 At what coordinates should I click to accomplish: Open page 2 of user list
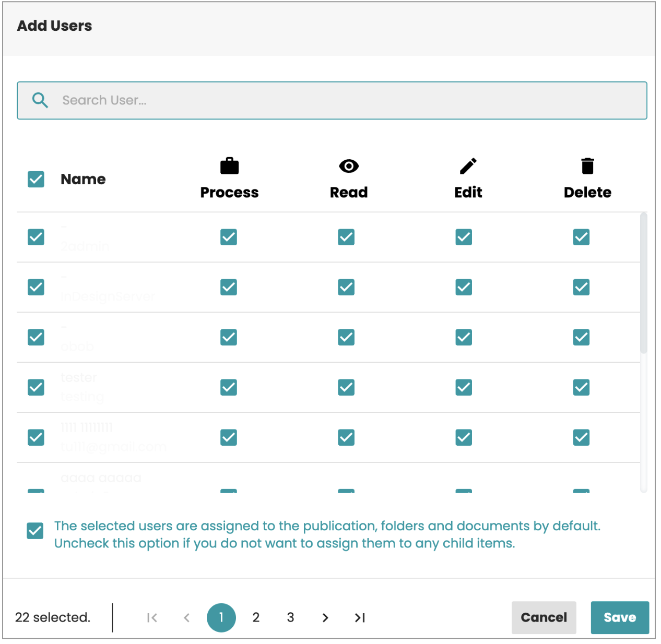(x=256, y=618)
